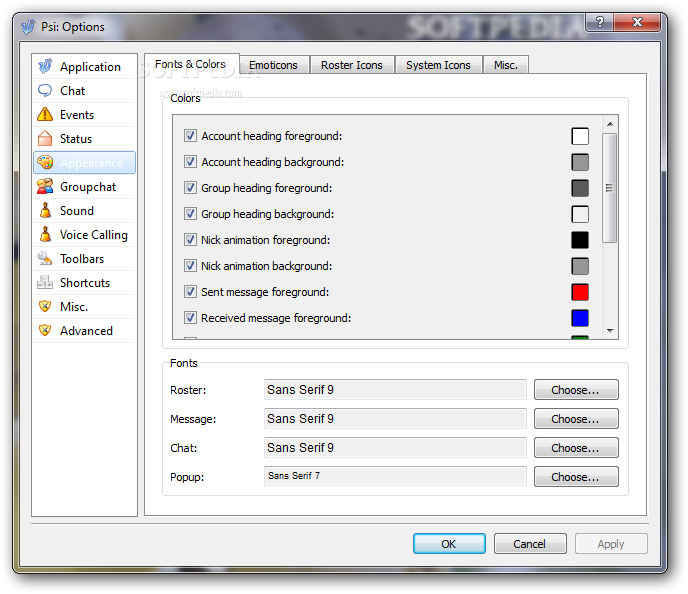Click the Apply button
Screen dimensions: 688x594
(x=611, y=544)
